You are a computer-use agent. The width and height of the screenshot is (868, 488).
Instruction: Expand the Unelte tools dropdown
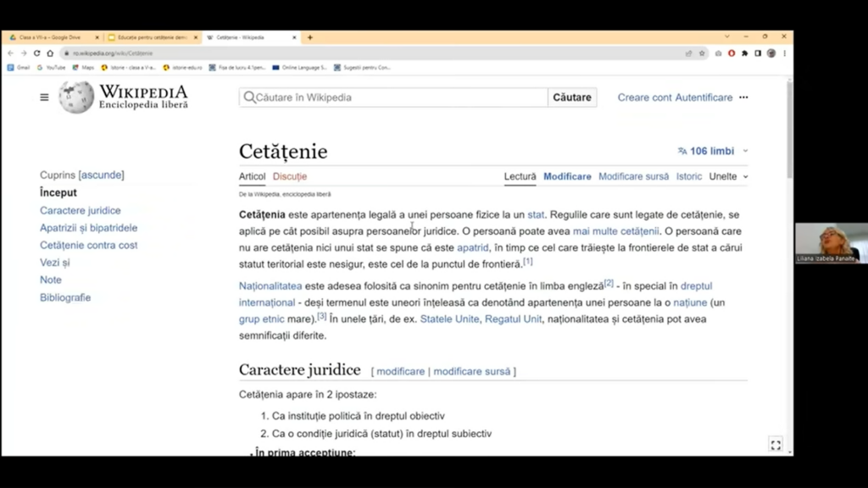click(729, 177)
